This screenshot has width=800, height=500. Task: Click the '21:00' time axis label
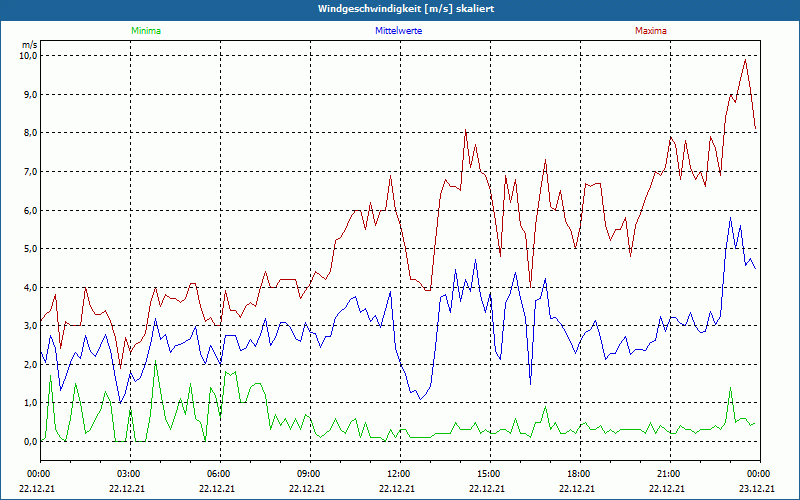click(669, 474)
